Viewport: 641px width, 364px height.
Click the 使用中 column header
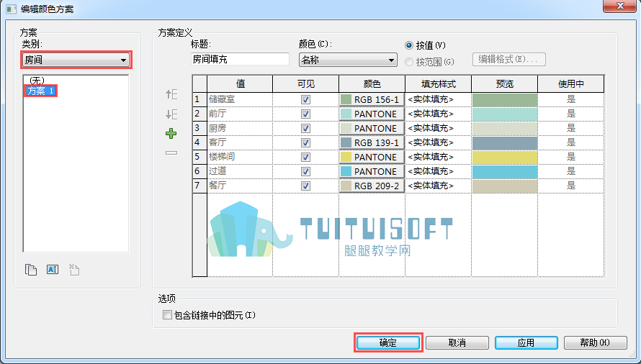click(x=570, y=83)
